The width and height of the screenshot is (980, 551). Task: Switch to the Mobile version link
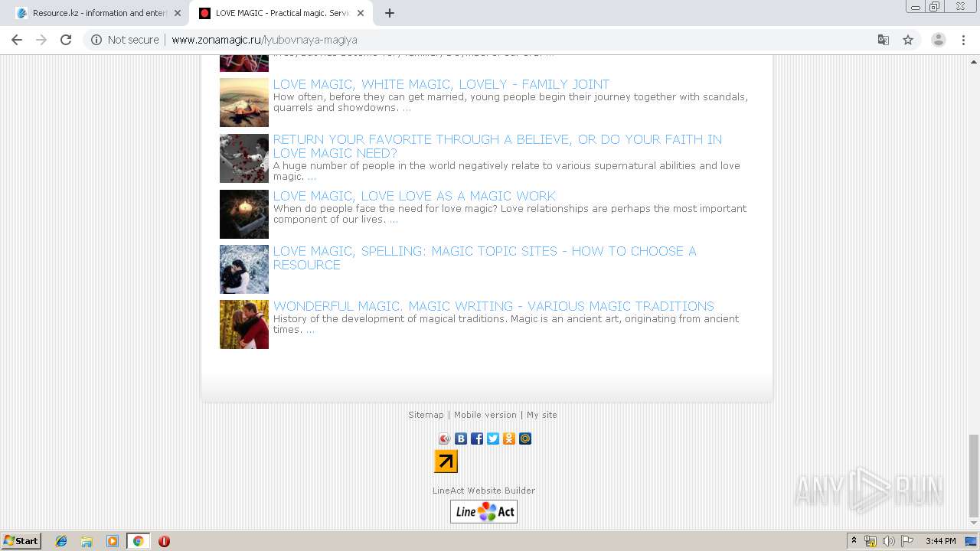coord(485,415)
